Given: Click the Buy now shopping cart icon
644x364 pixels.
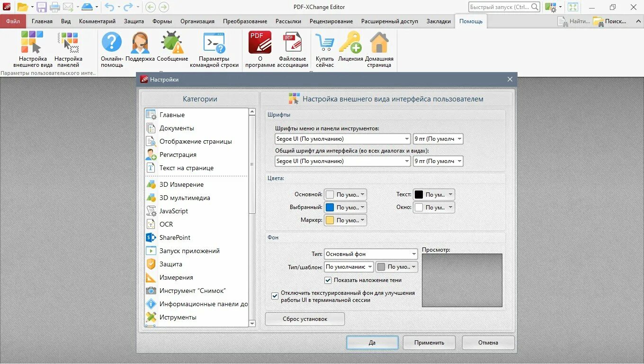Looking at the screenshot, I should [x=325, y=49].
